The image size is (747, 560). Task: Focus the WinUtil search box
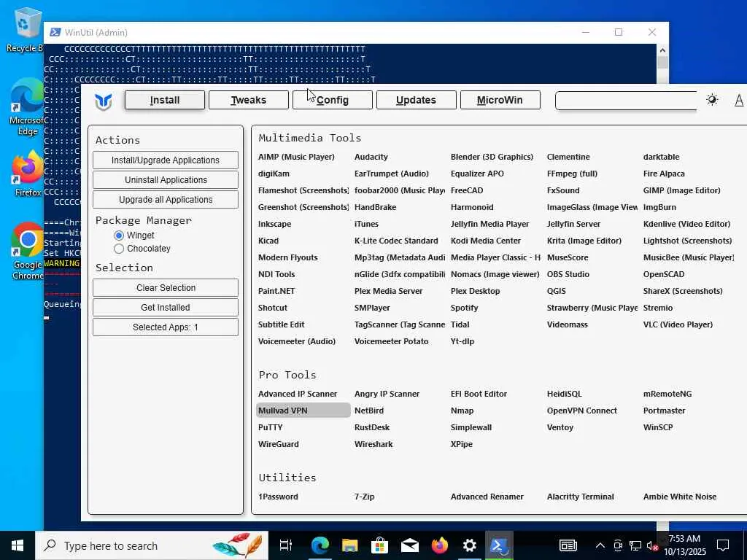click(626, 101)
